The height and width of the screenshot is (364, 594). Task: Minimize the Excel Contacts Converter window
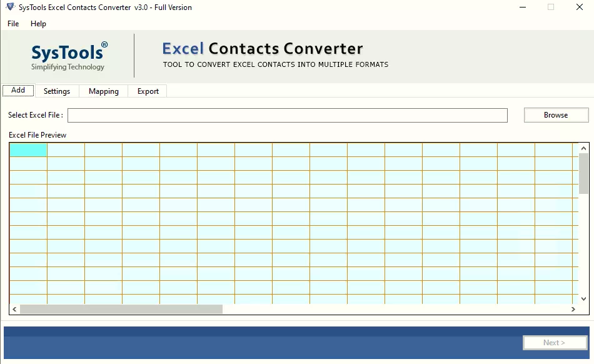point(523,8)
